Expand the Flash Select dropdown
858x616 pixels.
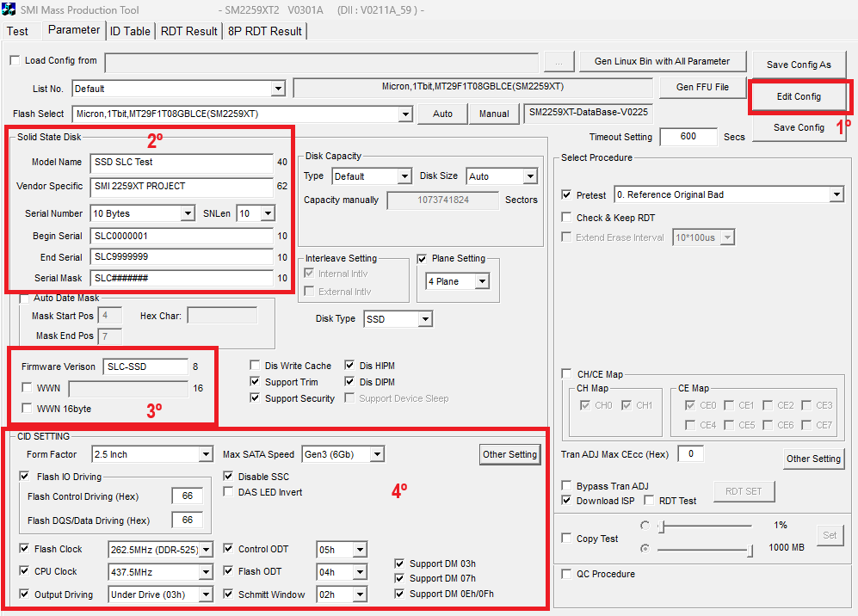pyautogui.click(x=405, y=114)
